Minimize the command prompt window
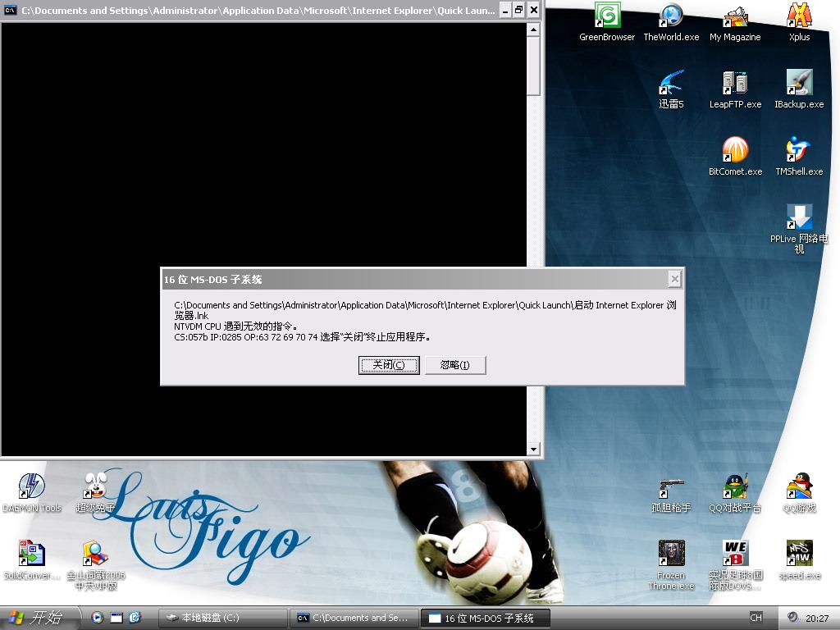840x630 pixels. tap(505, 10)
